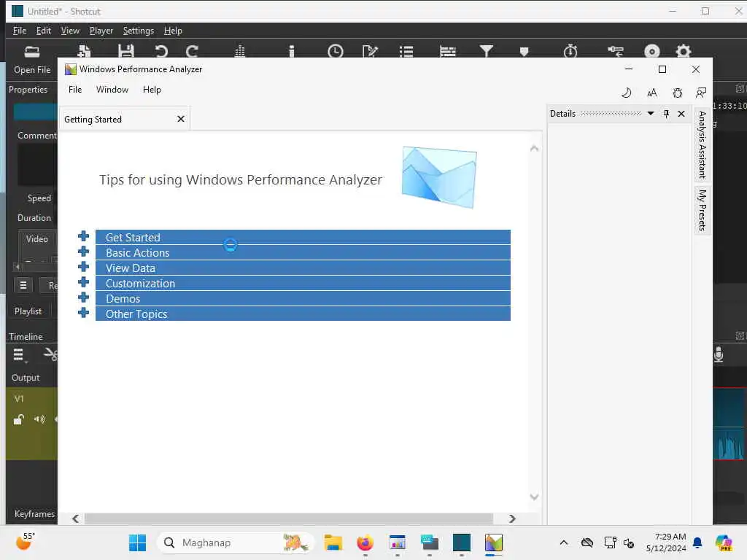Click the Windows Start button
The image size is (747, 560).
pyautogui.click(x=138, y=542)
